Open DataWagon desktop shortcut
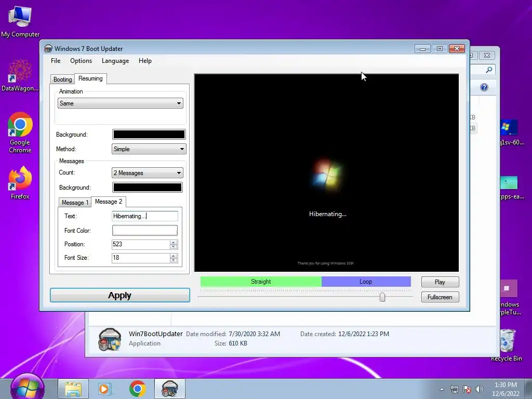This screenshot has width=532, height=399. point(20,75)
